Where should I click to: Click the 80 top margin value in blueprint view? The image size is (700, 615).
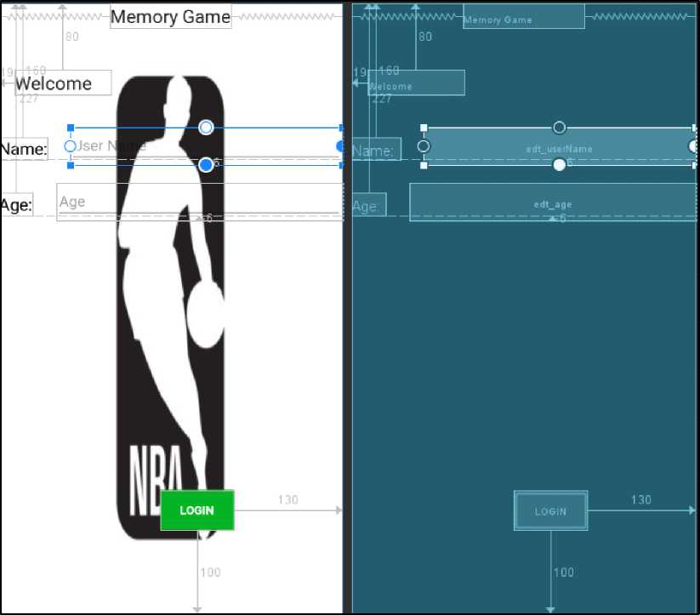[425, 37]
